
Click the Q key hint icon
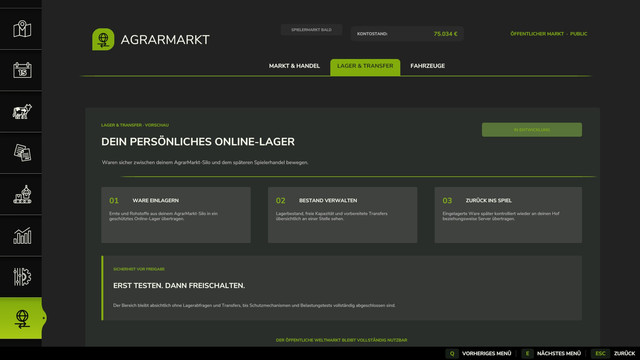[x=451, y=353]
